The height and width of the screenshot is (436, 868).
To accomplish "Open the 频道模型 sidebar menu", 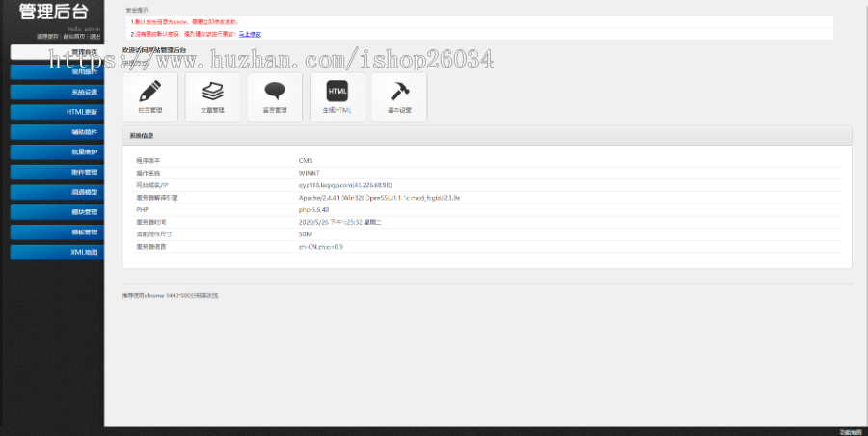I will tap(57, 192).
